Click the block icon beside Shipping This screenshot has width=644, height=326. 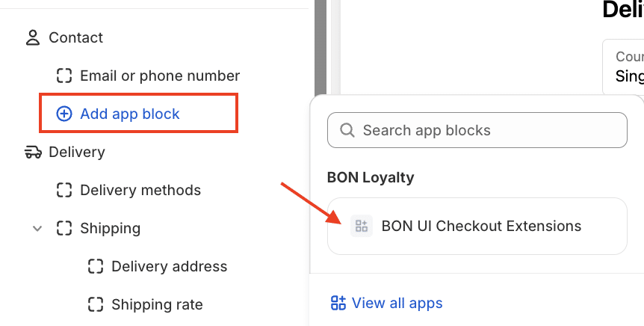click(64, 228)
